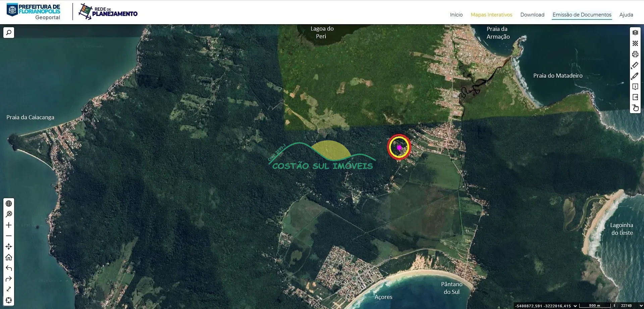This screenshot has width=644, height=309.
Task: Expand the coordinate system dropdown
Action: pyautogui.click(x=575, y=306)
